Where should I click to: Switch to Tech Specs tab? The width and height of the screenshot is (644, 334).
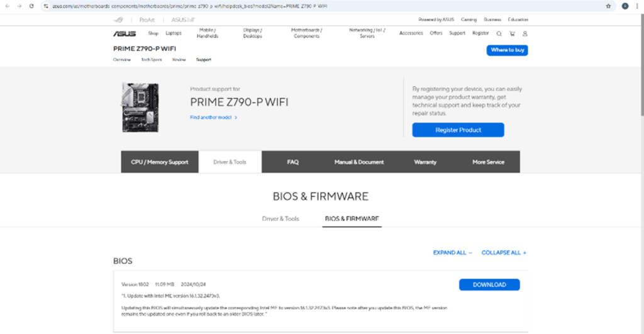[x=152, y=60]
